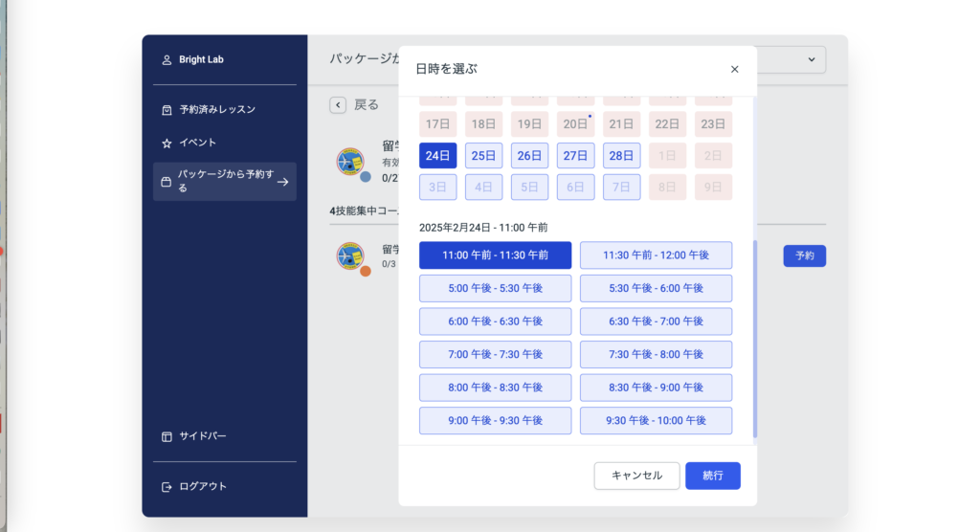The width and height of the screenshot is (980, 532).
Task: Pick the 9:30 午後 - 10:00 午後 slot
Action: click(x=656, y=420)
